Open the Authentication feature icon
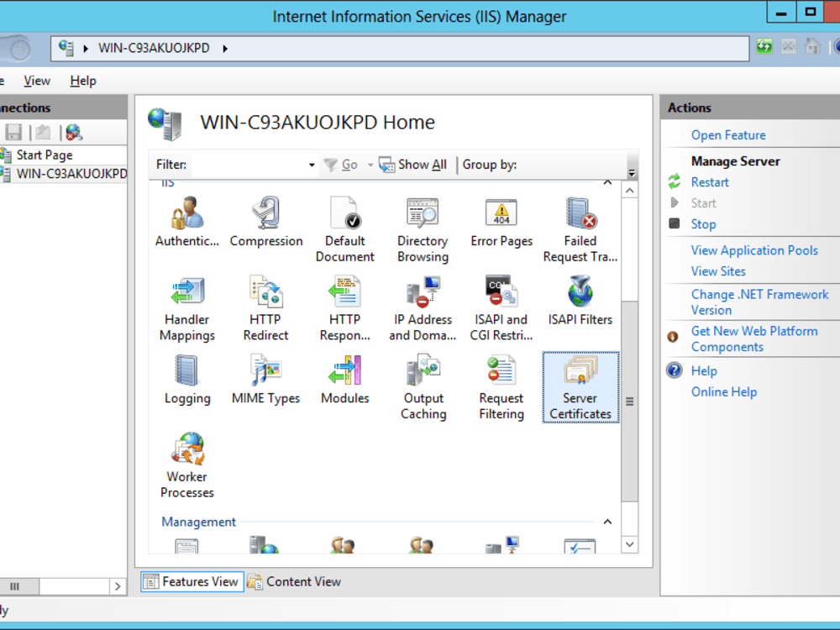This screenshot has height=630, width=840. point(187,222)
